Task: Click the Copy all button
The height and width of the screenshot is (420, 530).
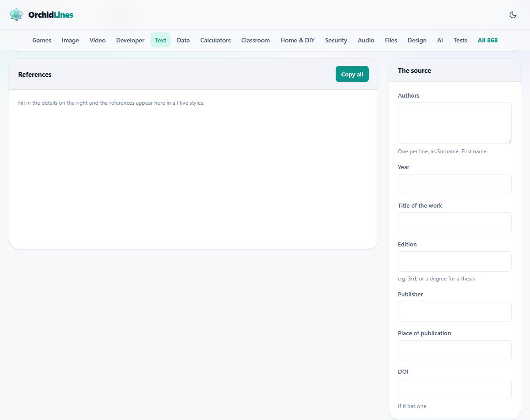Action: [x=352, y=74]
